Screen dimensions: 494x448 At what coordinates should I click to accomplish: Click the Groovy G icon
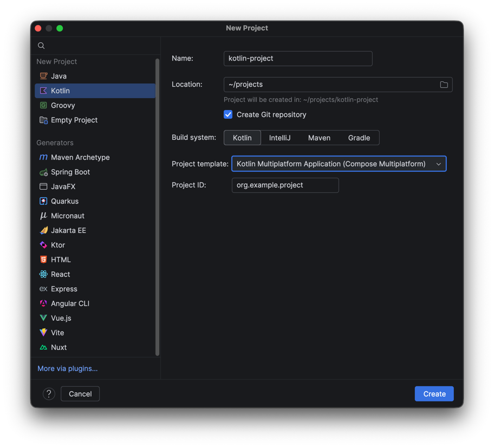coord(43,105)
